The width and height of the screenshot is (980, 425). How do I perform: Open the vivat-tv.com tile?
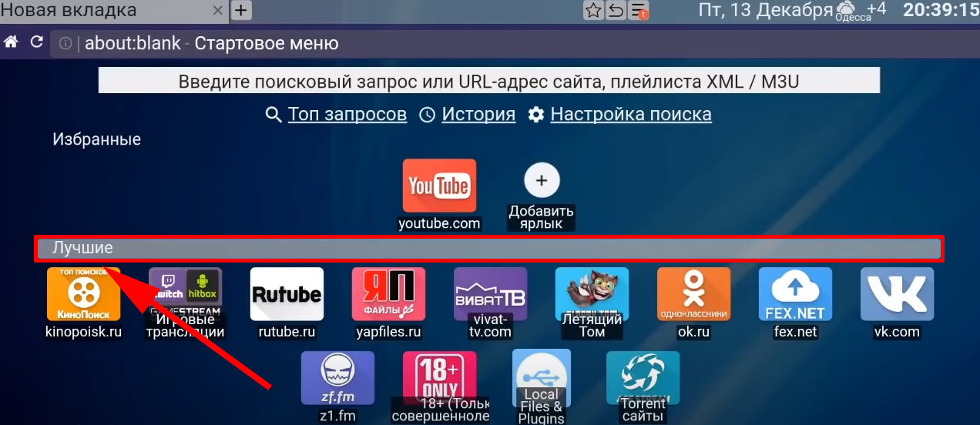490,294
